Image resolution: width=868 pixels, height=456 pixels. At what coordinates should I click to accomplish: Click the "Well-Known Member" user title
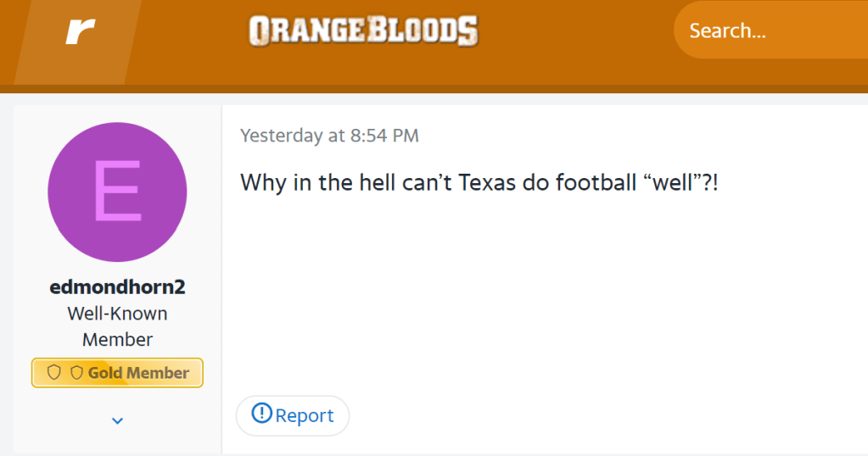tap(117, 326)
